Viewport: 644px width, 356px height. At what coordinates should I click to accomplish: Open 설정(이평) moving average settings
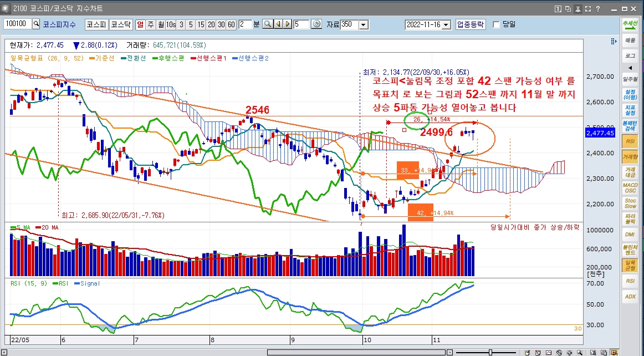click(x=630, y=95)
